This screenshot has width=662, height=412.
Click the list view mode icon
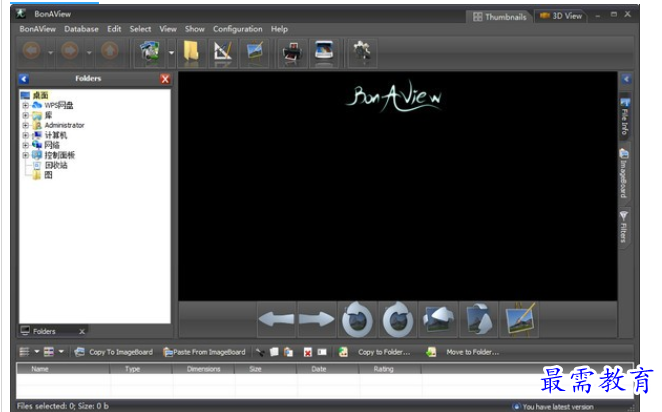(x=24, y=352)
